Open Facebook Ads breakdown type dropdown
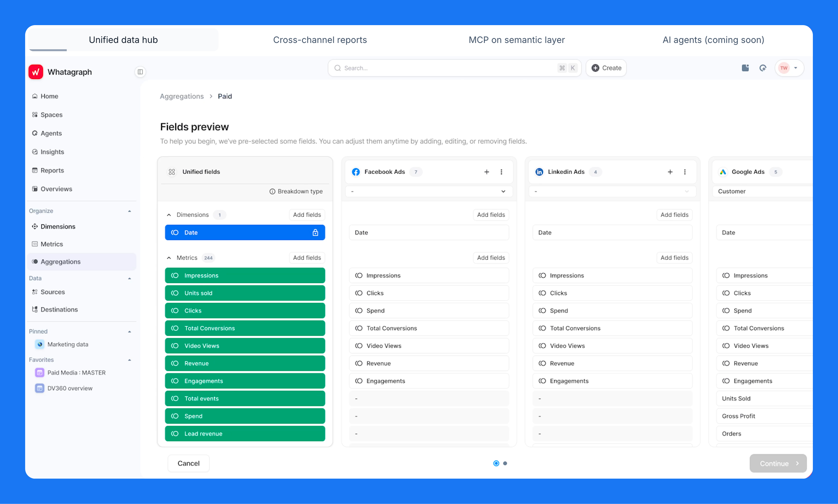This screenshot has height=504, width=838. (429, 192)
